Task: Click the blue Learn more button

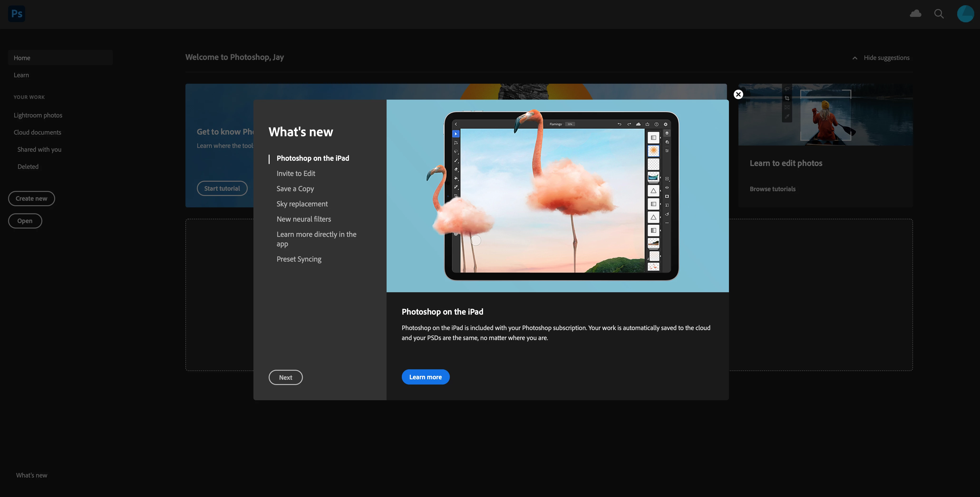Action: [425, 377]
